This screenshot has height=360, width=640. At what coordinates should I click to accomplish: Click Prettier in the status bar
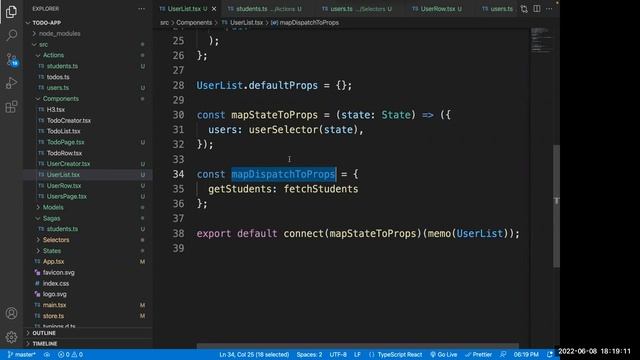[478, 354]
